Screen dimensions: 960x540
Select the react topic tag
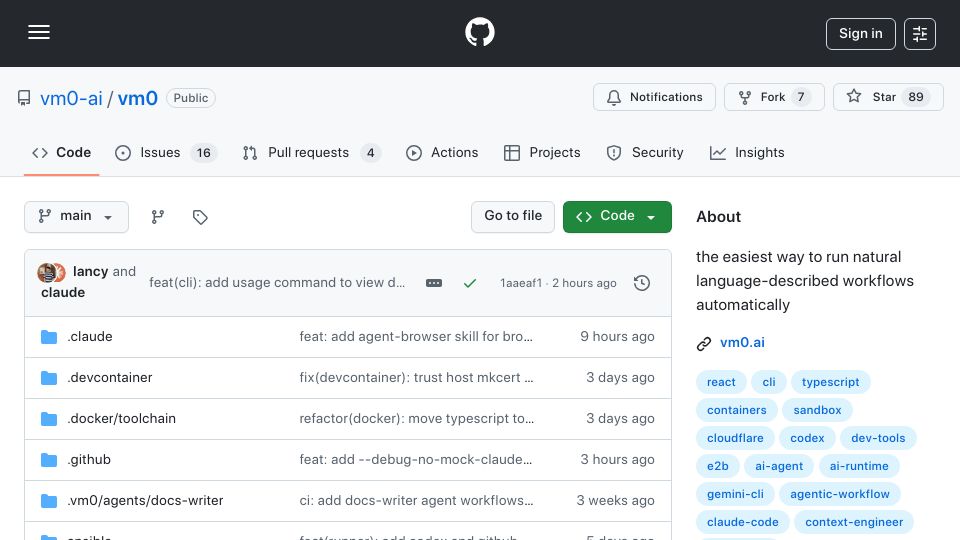point(721,382)
